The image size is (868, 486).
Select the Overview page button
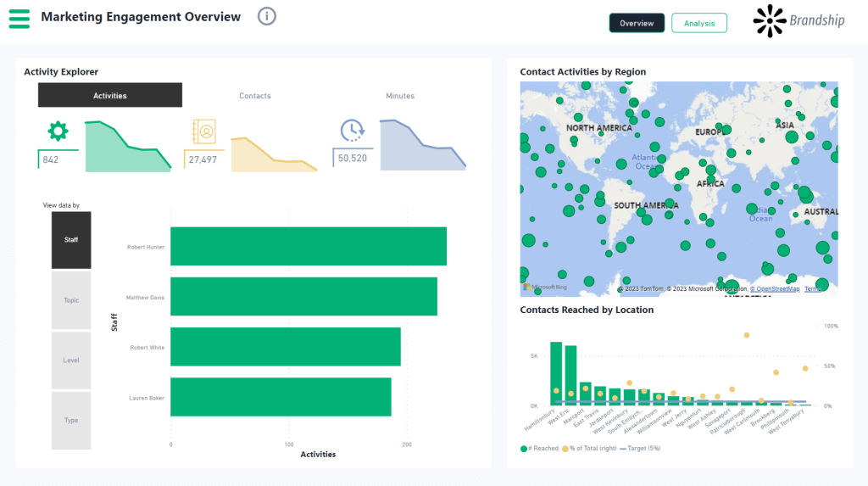(x=637, y=24)
